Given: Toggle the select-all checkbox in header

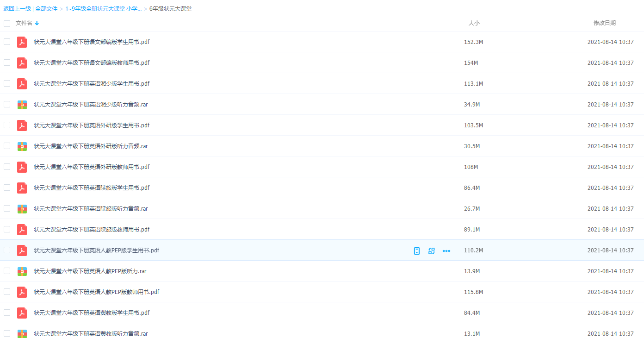Looking at the screenshot, I should 7,23.
